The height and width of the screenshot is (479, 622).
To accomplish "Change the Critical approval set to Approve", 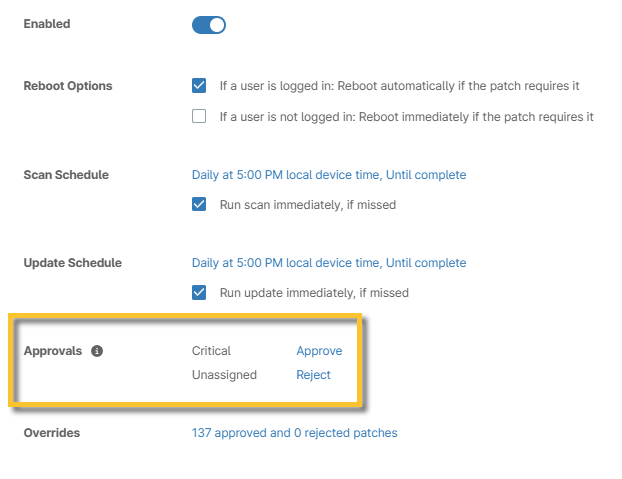I will click(x=319, y=351).
